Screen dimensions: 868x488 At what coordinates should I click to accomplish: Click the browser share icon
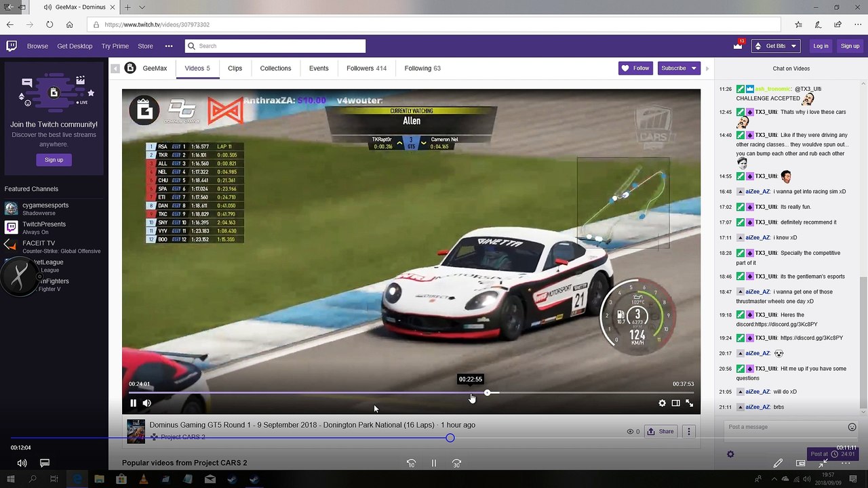[838, 24]
